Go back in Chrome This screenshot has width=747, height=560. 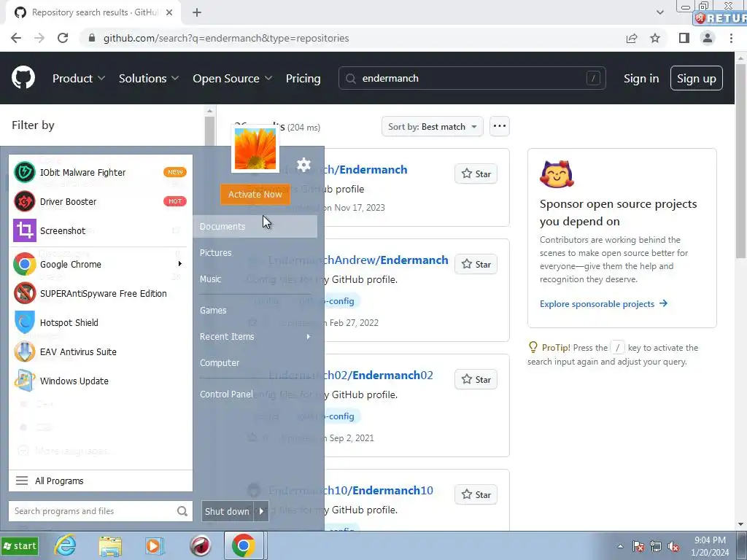(x=16, y=38)
